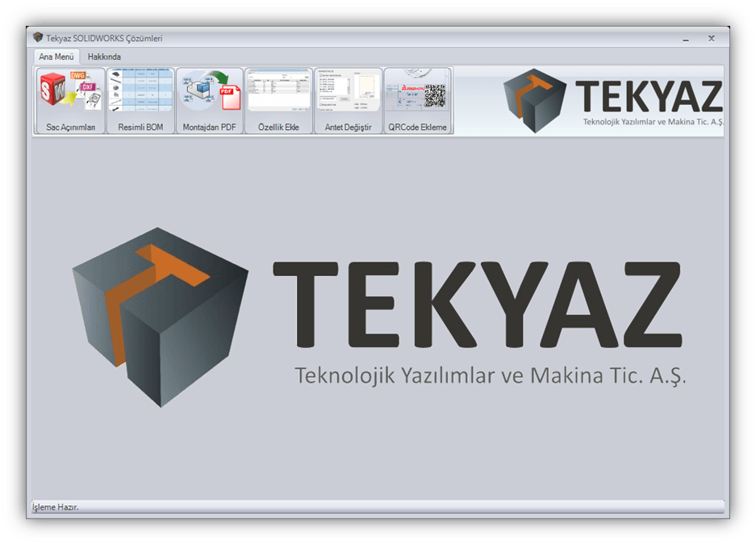Click the Tekyaz logo in the ribbon
756x545 pixels.
[613, 101]
